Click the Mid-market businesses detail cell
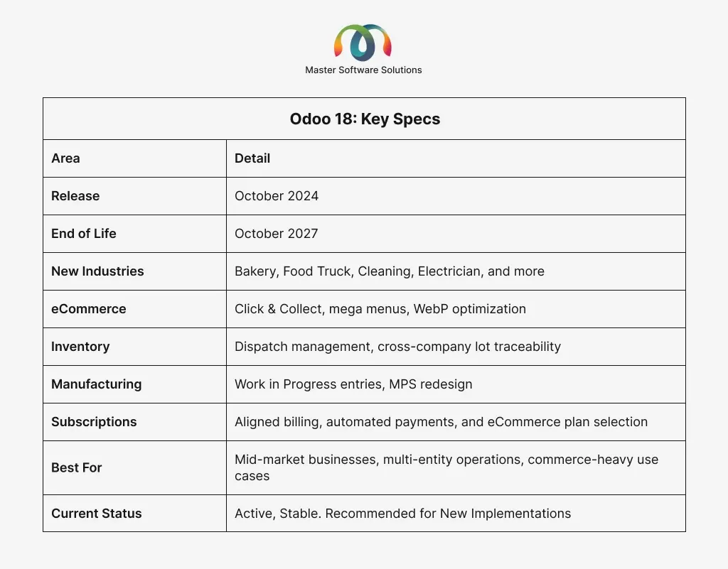Viewport: 728px width, 569px height. pos(446,467)
